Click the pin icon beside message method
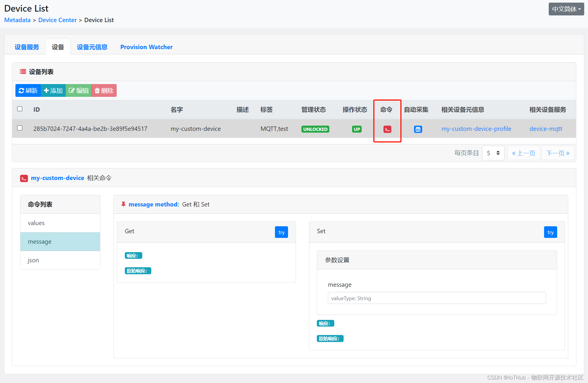Screen dimensions: 588x383 tap(123, 204)
